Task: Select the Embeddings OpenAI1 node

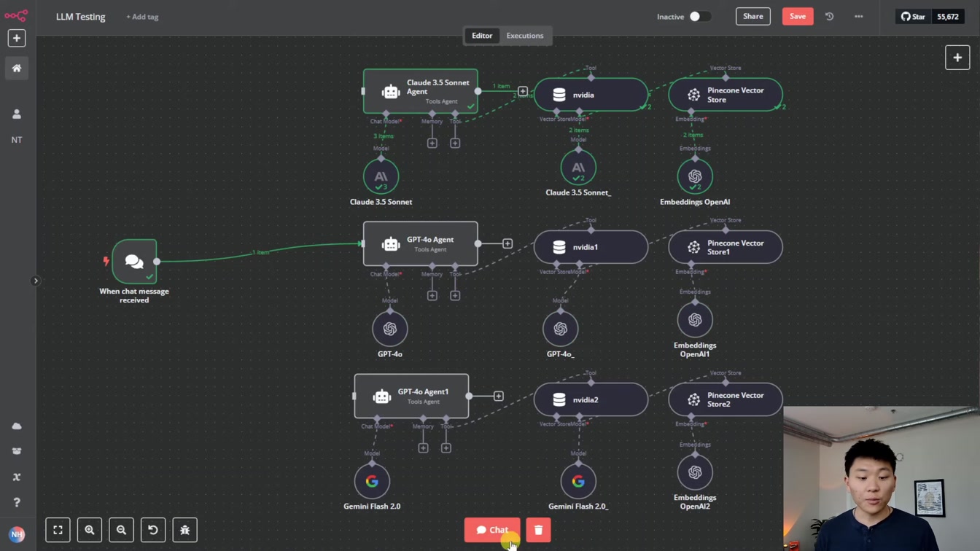Action: tap(695, 319)
